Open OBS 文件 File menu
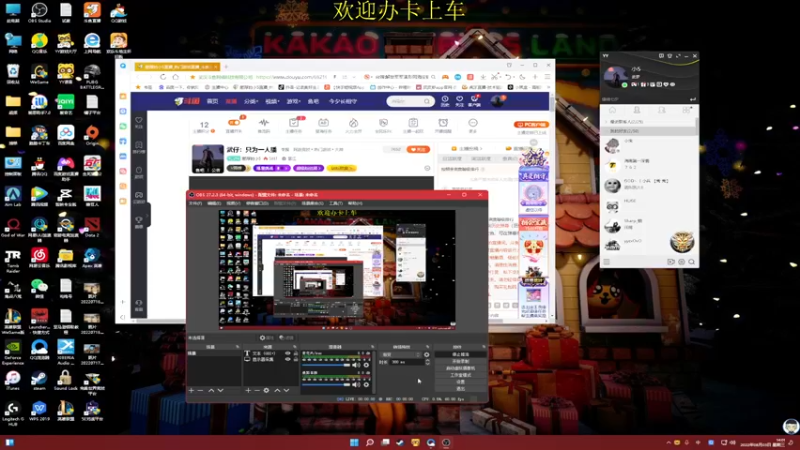Viewport: 800px width, 450px height. point(195,203)
